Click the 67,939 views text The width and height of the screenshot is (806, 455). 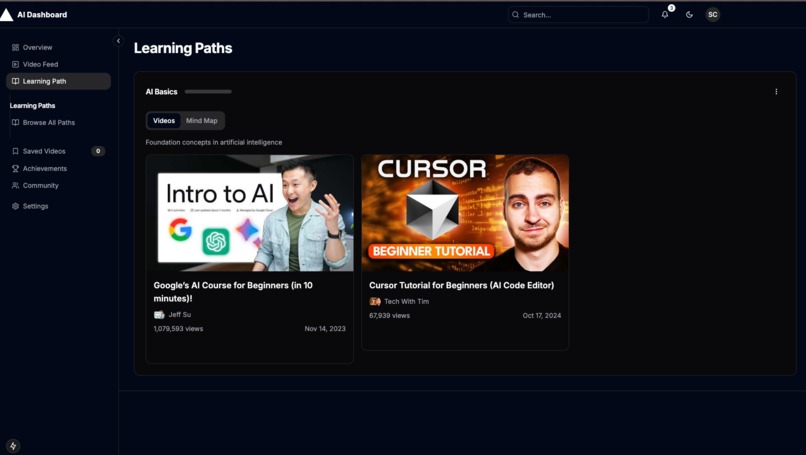(390, 316)
